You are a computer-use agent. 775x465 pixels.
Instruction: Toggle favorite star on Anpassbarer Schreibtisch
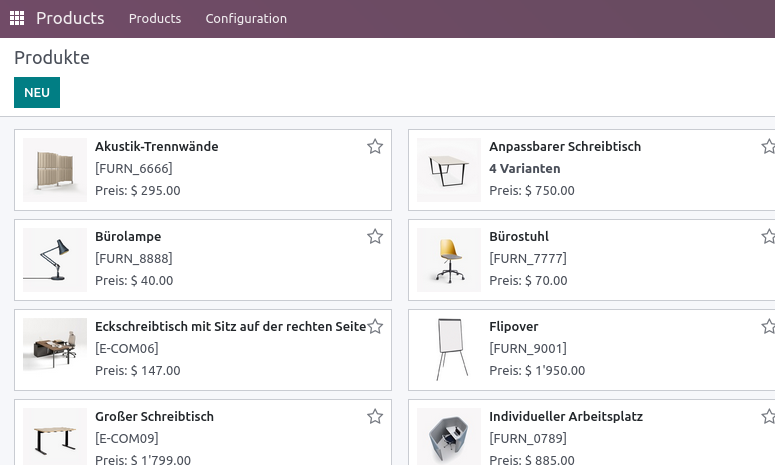[769, 147]
